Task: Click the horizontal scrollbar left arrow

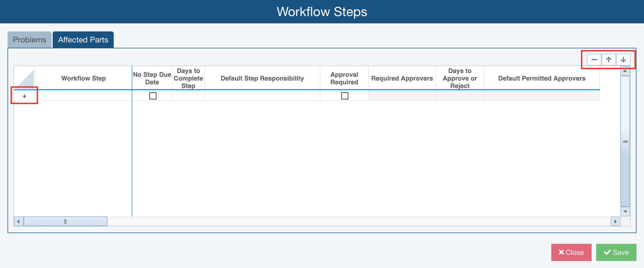Action: (19, 222)
